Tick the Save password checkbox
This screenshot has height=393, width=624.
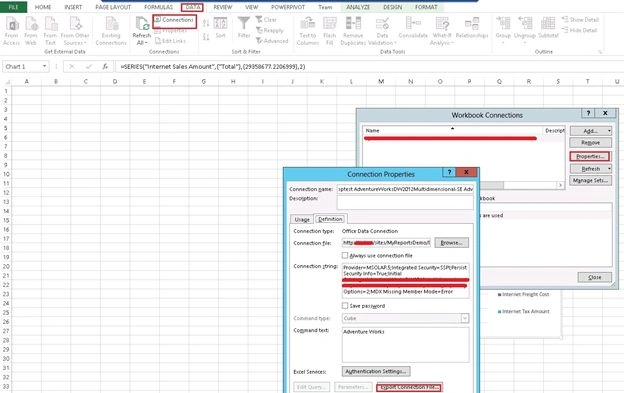pos(345,305)
